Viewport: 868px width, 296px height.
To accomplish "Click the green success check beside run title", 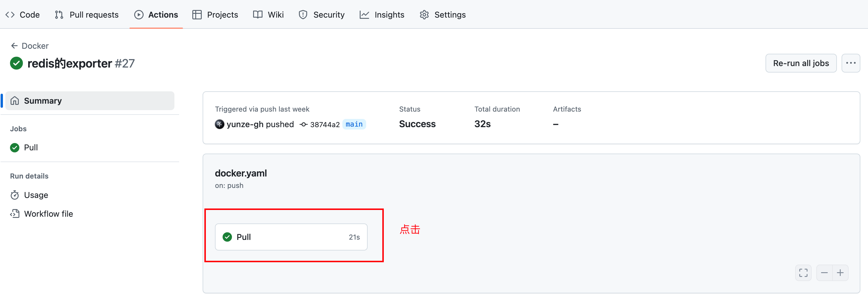I will tap(16, 63).
